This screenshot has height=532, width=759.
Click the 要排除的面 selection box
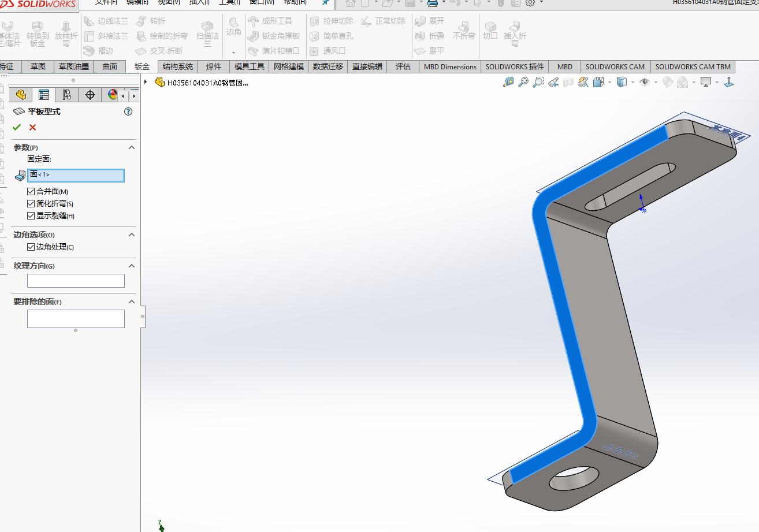coord(76,319)
